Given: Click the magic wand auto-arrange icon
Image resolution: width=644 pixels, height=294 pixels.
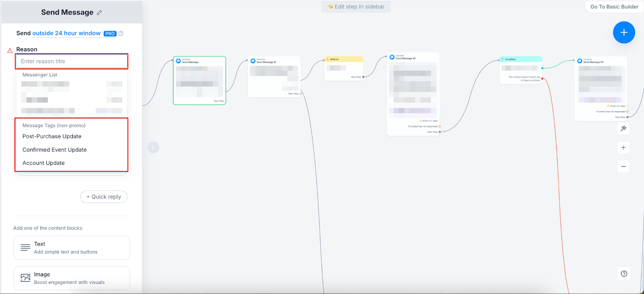Looking at the screenshot, I should click(623, 128).
